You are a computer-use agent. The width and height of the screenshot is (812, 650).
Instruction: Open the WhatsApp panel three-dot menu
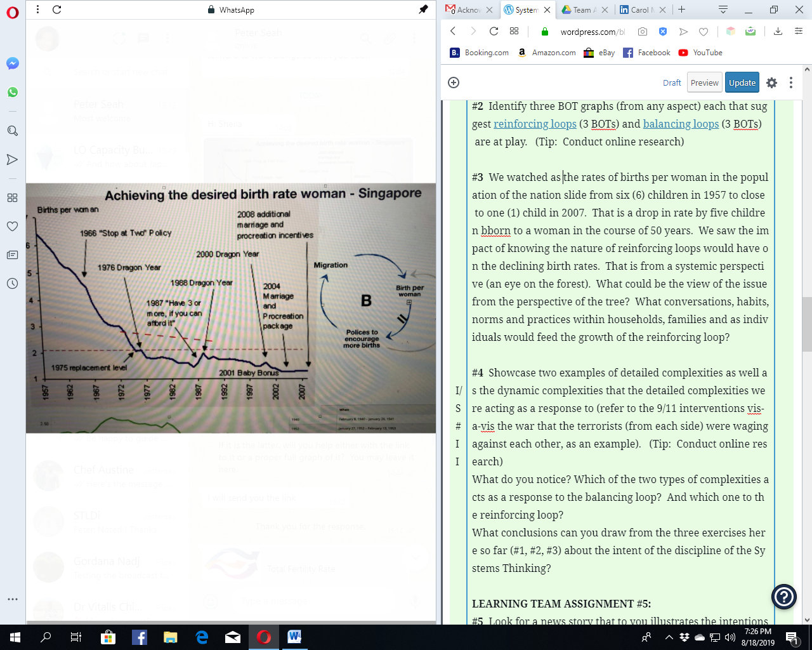38,10
